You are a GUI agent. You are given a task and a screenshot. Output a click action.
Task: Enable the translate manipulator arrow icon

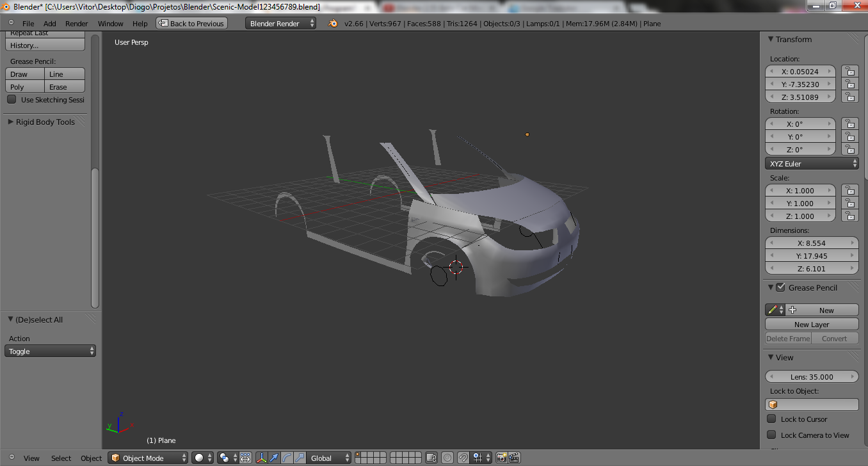point(274,458)
